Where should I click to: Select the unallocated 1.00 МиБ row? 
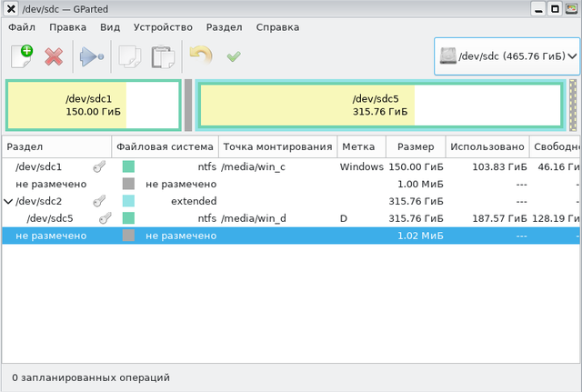(x=291, y=184)
